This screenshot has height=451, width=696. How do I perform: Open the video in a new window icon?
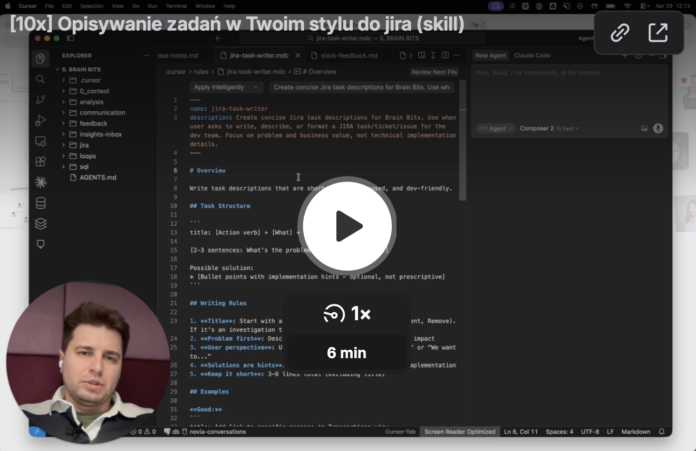pyautogui.click(x=658, y=33)
